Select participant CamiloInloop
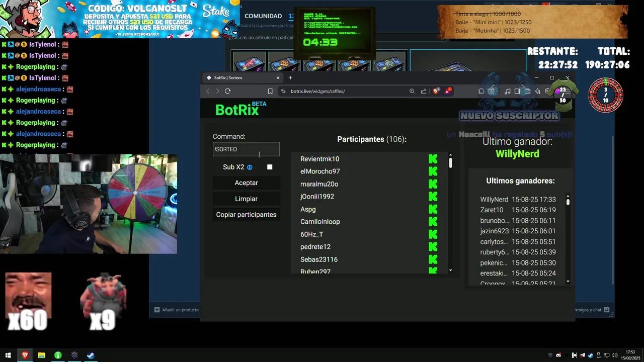 (x=320, y=222)
